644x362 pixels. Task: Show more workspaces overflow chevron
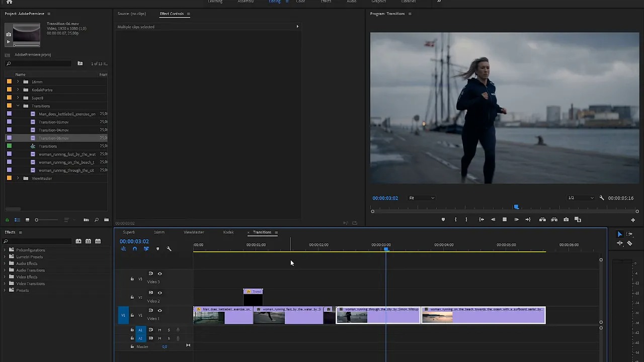439,2
